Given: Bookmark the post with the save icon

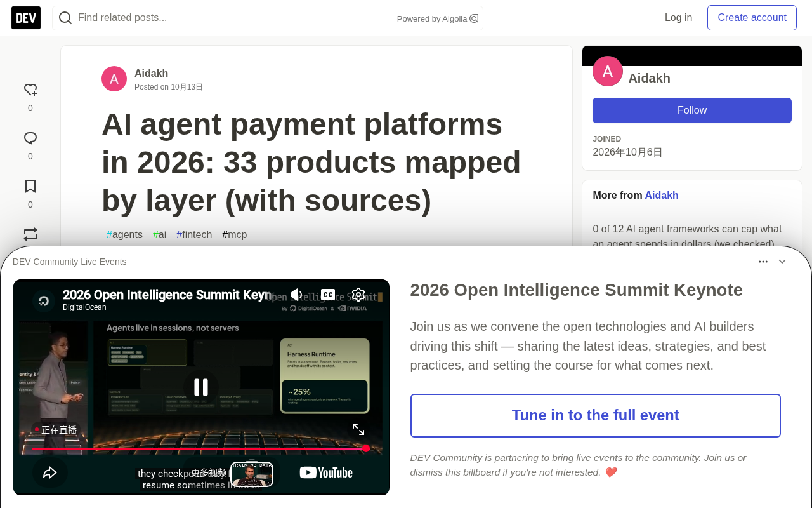Looking at the screenshot, I should point(30,187).
